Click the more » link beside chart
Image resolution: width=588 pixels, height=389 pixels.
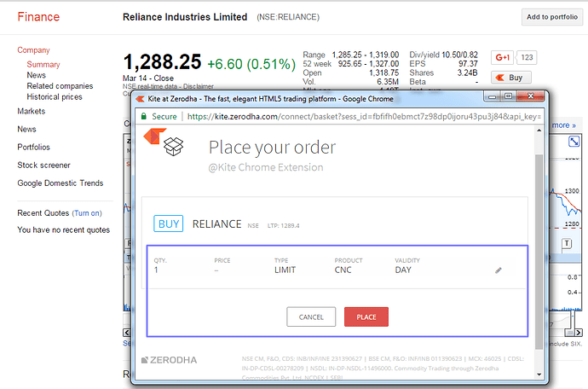[563, 125]
